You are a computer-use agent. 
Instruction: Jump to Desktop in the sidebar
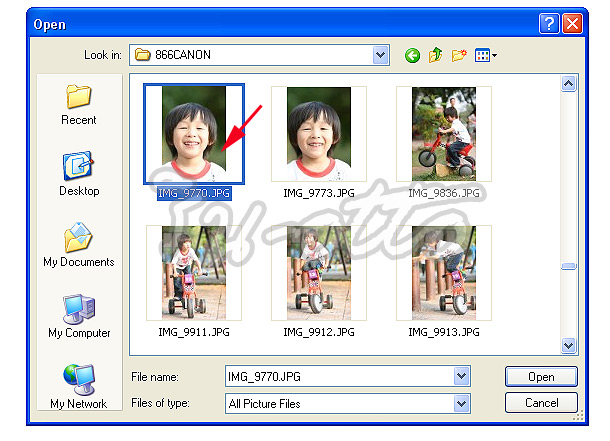point(79,174)
